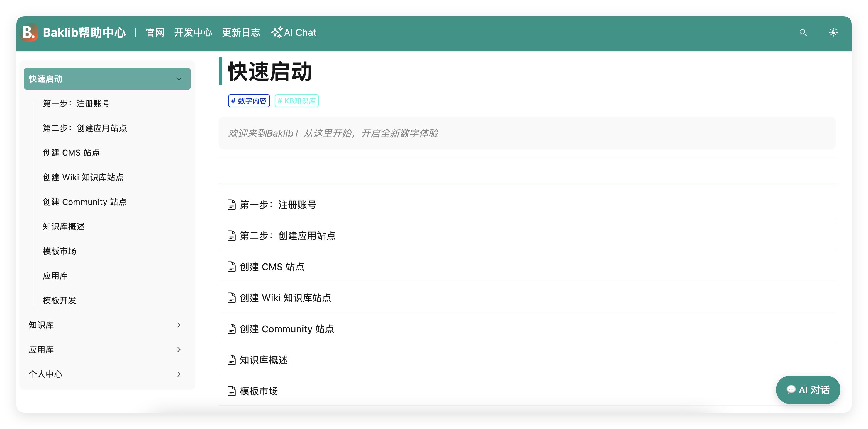Select 知识库概述 in the sidebar
Image resolution: width=868 pixels, height=429 pixels.
pyautogui.click(x=64, y=226)
